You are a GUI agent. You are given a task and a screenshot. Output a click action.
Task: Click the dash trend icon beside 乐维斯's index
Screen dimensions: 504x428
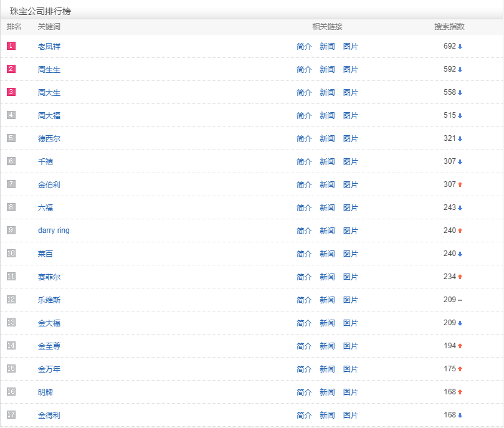coord(460,300)
